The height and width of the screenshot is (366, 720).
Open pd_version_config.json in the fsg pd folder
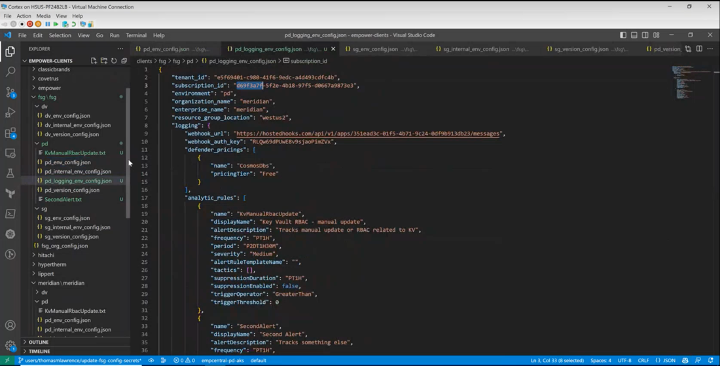click(x=72, y=190)
